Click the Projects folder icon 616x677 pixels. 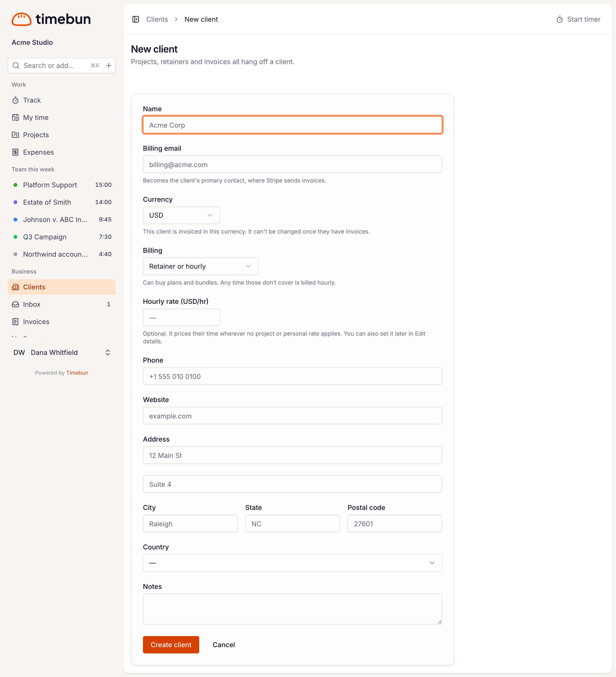(15, 135)
